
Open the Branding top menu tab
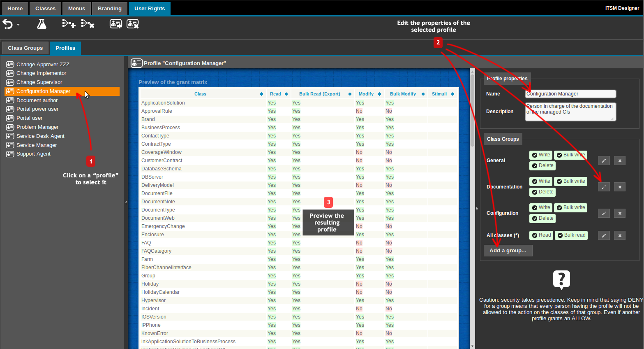(x=109, y=9)
